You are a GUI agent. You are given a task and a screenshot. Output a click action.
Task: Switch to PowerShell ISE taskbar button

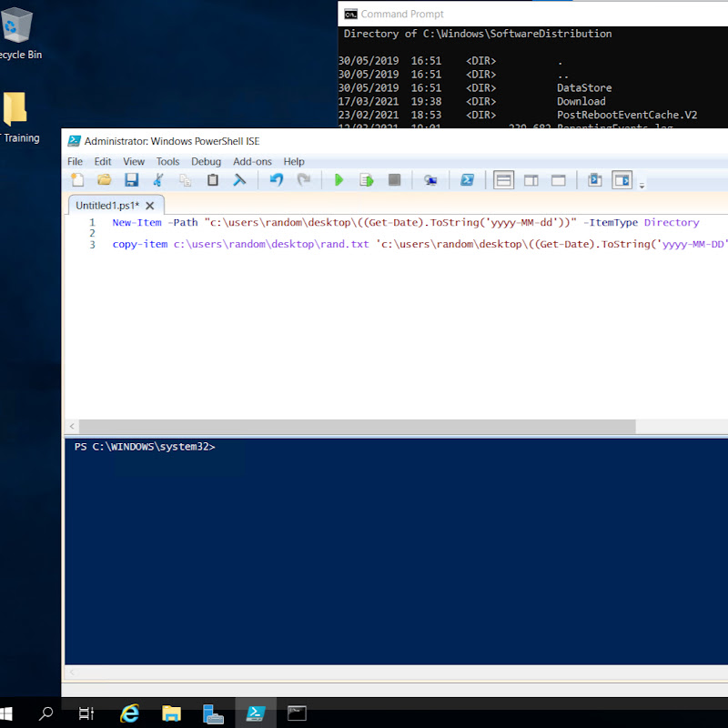point(256,713)
